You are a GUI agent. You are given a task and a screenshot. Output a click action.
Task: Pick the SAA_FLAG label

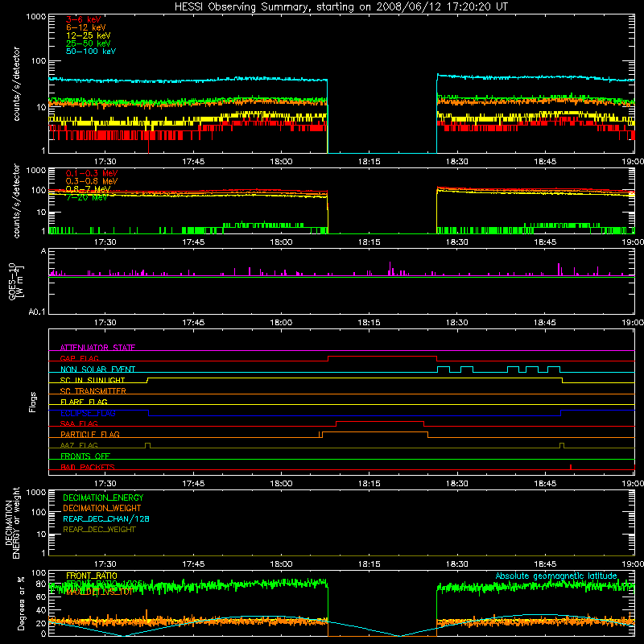coord(79,423)
